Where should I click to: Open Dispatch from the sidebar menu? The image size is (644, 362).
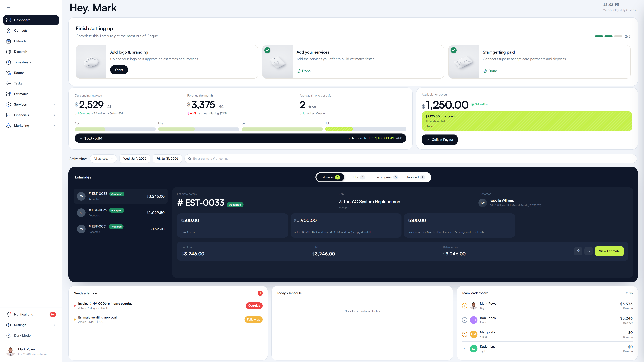tap(31, 52)
